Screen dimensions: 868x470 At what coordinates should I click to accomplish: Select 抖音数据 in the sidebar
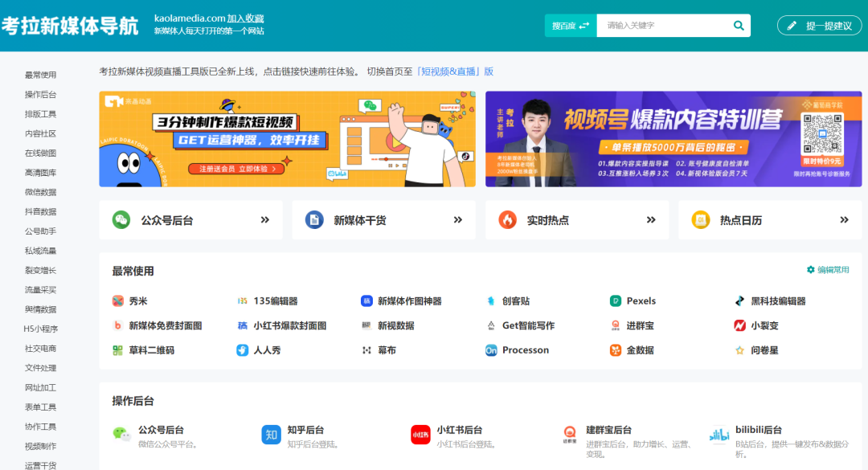(x=40, y=211)
